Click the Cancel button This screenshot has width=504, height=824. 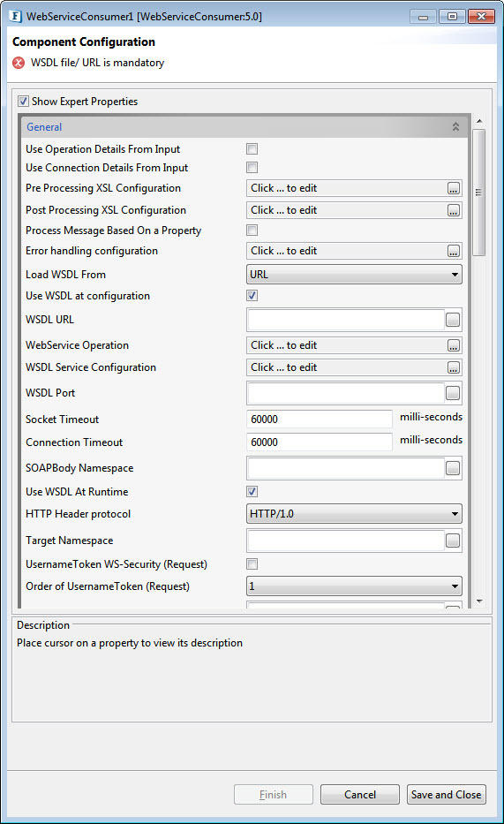[x=360, y=795]
